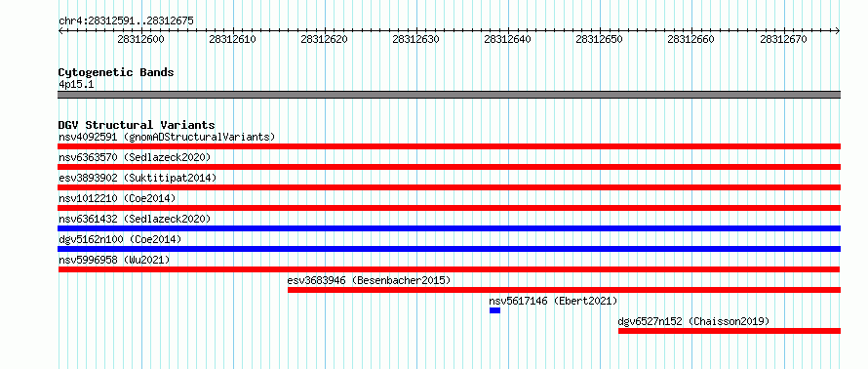Click ruler position 28312620
The height and width of the screenshot is (369, 868).
tap(325, 39)
